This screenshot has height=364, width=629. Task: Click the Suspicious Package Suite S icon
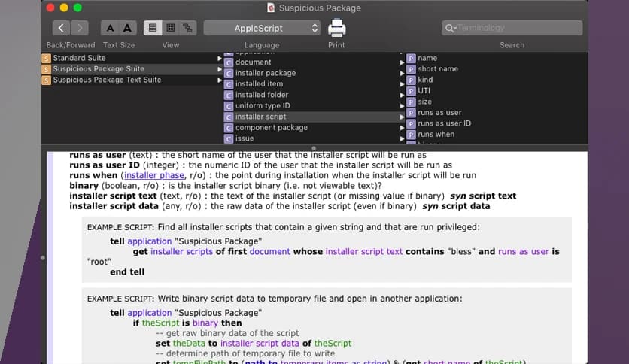point(47,69)
